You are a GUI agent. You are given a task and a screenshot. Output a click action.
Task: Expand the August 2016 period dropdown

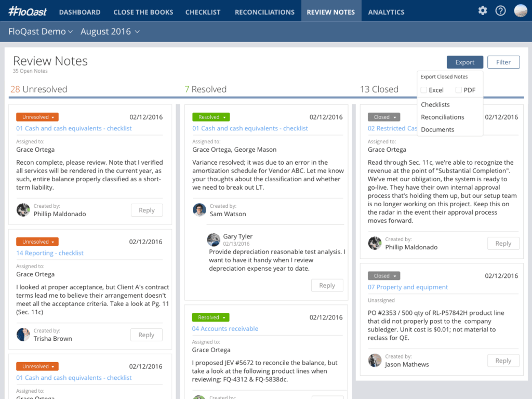coord(110,32)
